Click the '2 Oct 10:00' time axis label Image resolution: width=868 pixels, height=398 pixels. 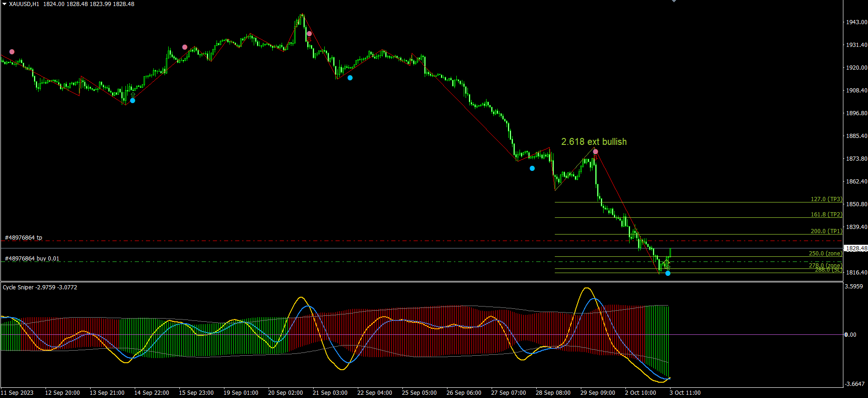(x=640, y=393)
